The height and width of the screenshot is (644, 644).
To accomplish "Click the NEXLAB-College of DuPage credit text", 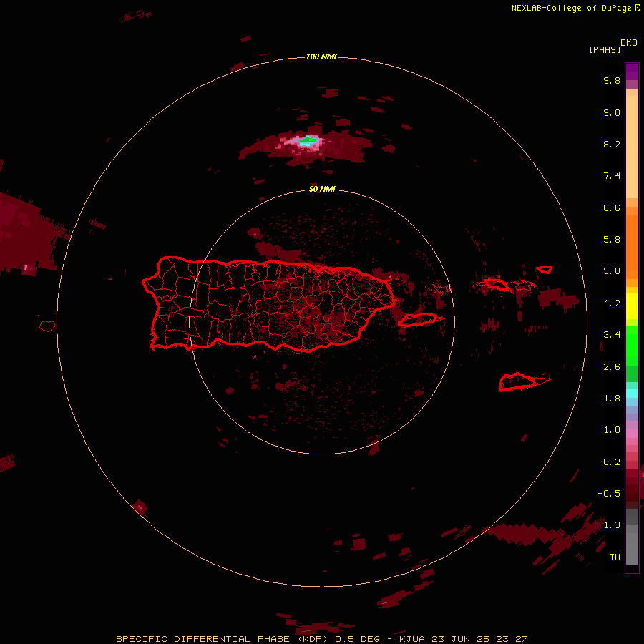I will click(x=572, y=8).
